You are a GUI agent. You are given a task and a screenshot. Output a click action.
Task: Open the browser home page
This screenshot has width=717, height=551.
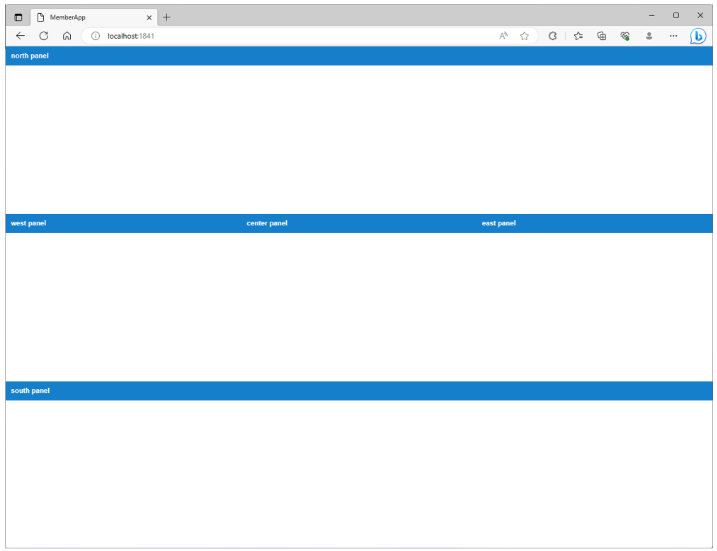(x=67, y=36)
